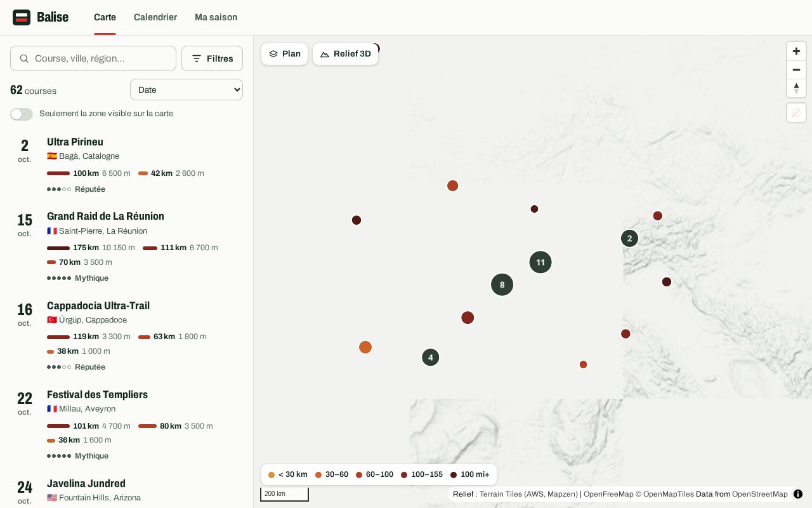Zoom out on the map
The width and height of the screenshot is (812, 508).
click(796, 70)
